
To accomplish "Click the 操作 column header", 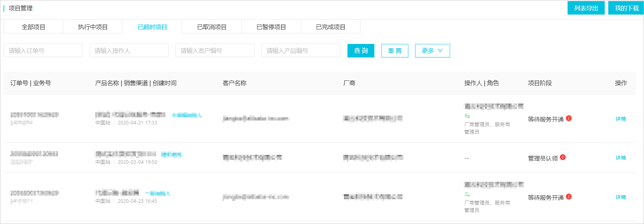I will [x=621, y=83].
